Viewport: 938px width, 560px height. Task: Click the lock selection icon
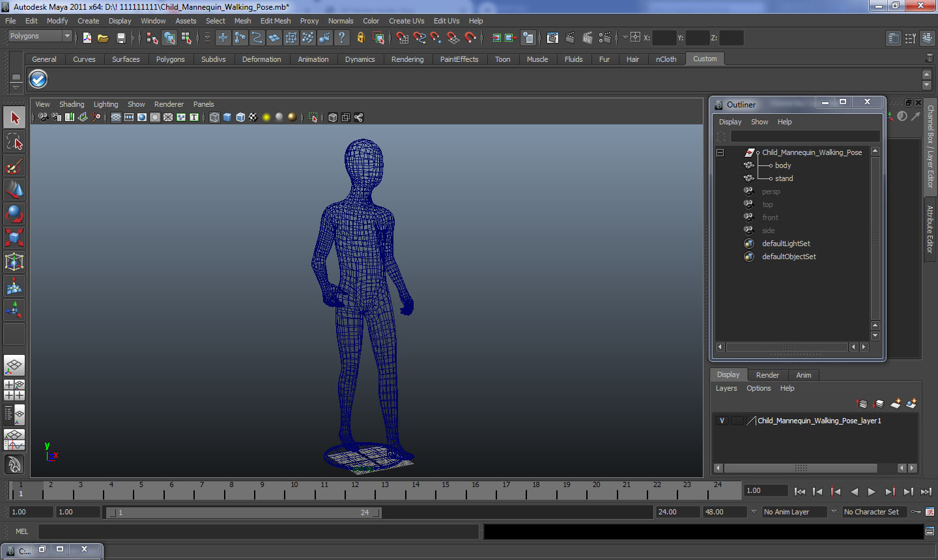tap(360, 38)
